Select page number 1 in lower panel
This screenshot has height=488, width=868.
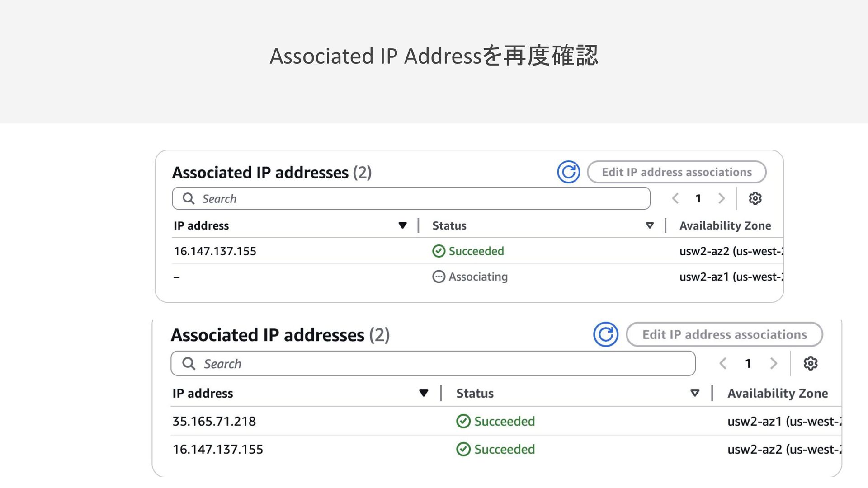(748, 363)
